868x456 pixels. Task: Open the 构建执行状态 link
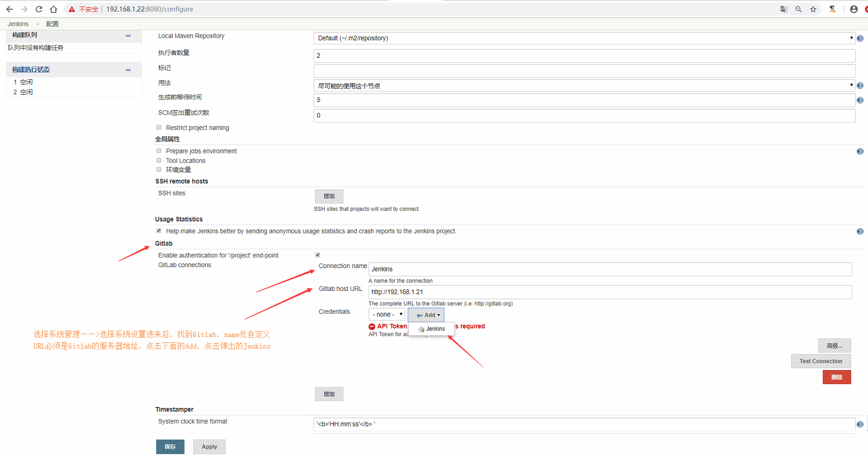(31, 69)
